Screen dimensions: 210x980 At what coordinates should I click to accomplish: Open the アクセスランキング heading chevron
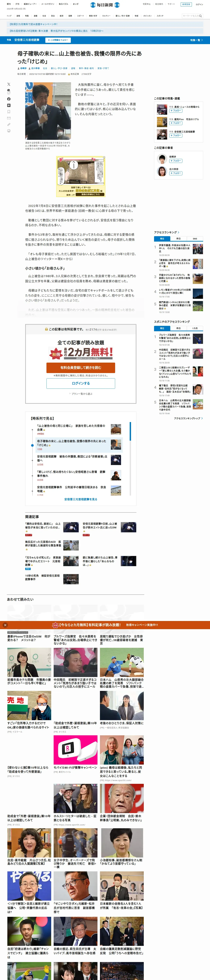[x=179, y=232]
